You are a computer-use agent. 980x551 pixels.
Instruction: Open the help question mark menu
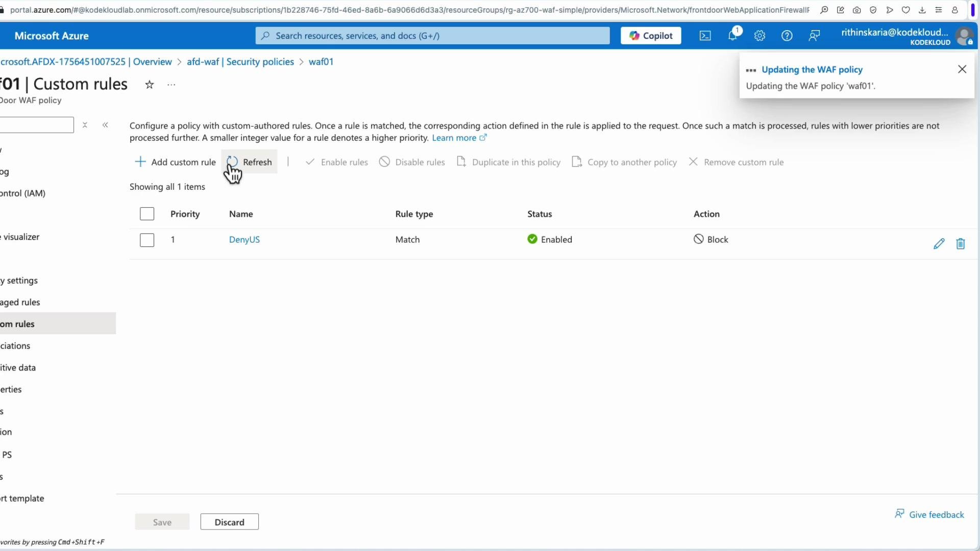click(787, 36)
